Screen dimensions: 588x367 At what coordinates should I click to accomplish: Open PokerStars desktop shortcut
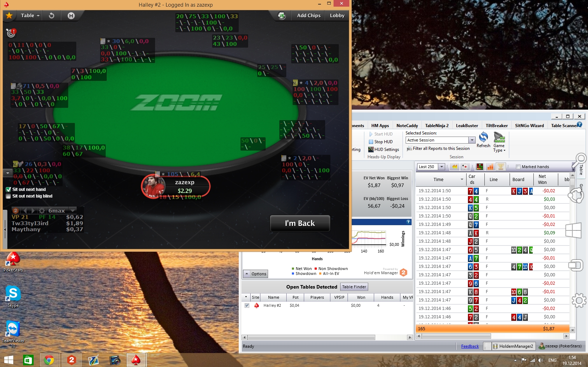[x=13, y=262]
